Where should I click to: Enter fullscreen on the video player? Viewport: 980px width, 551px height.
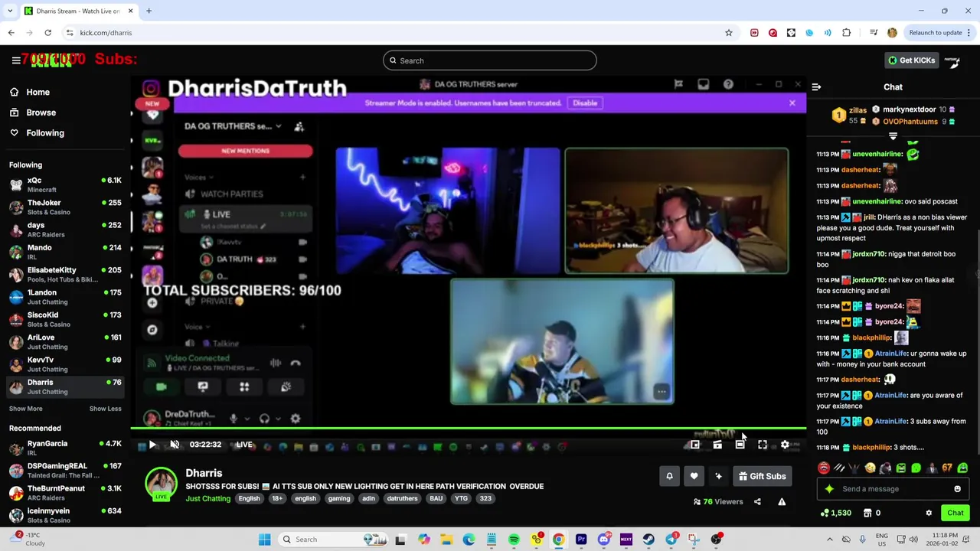[x=763, y=445]
